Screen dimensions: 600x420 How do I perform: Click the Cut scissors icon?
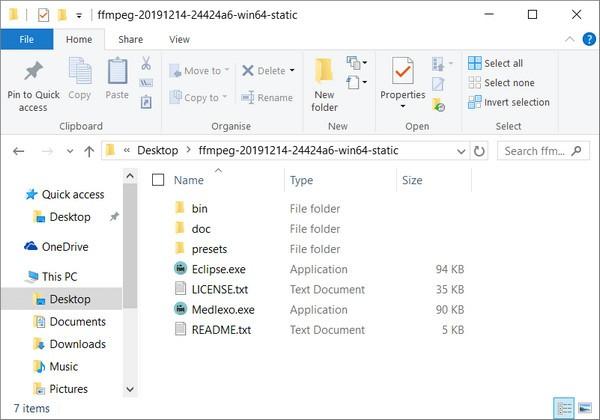[146, 63]
